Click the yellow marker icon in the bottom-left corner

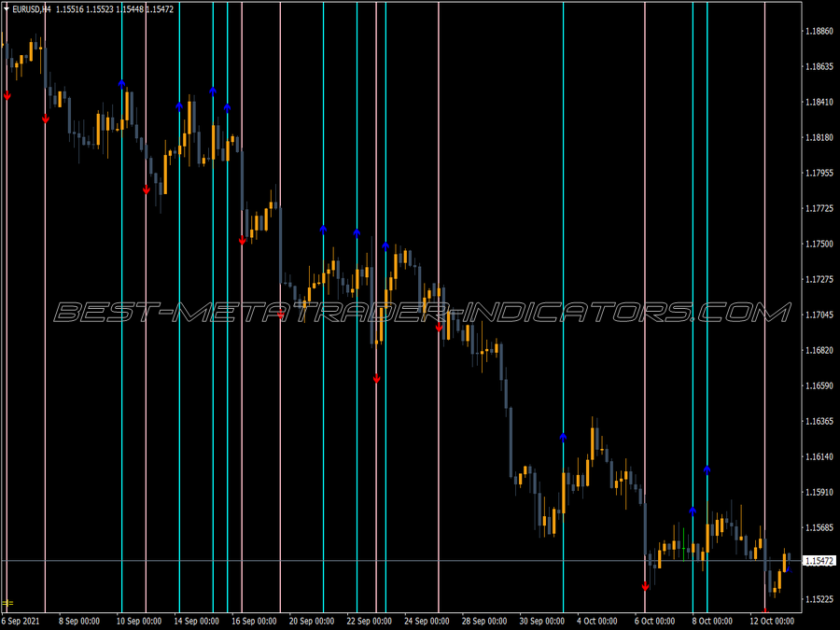click(7, 603)
